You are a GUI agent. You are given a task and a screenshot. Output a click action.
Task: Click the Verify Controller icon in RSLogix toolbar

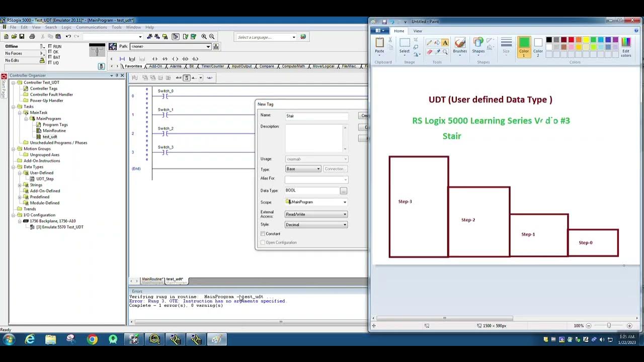coord(193,37)
